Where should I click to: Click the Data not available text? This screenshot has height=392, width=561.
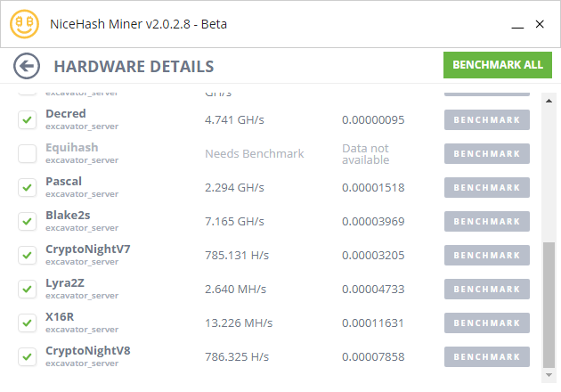pyautogui.click(x=366, y=154)
